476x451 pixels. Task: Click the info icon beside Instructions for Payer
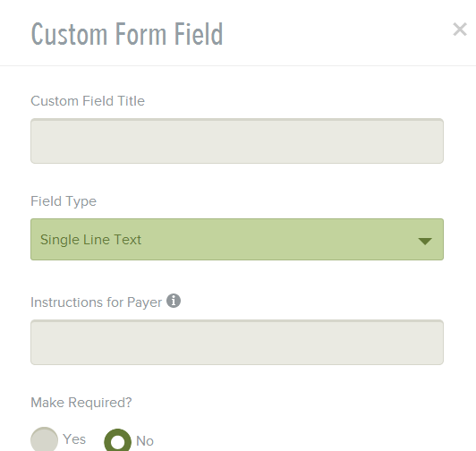coord(174,301)
